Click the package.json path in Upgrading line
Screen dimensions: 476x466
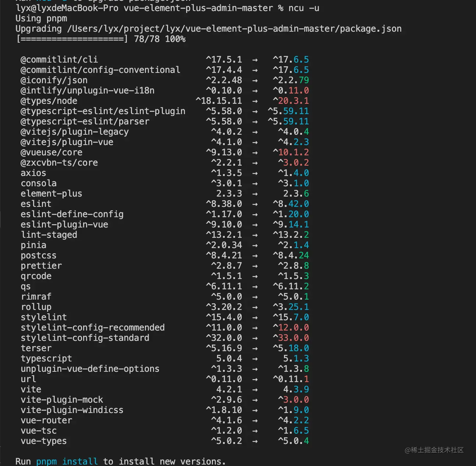coord(234,29)
